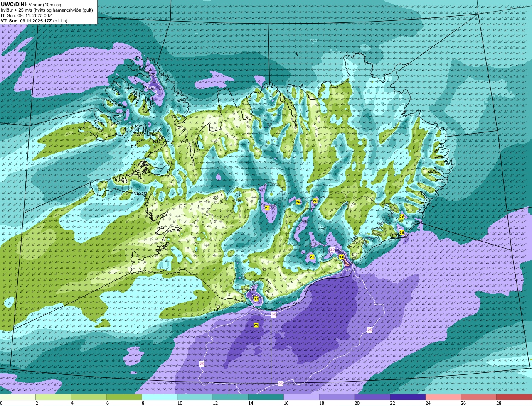Pick the 12–14 m/s teal legend swatch
532x406 pixels.
pyautogui.click(x=231, y=397)
